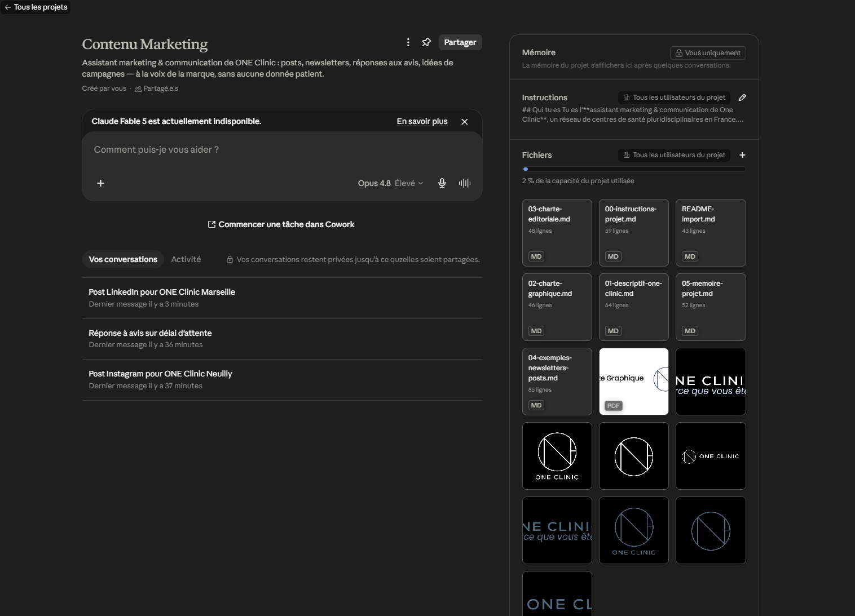855x616 pixels.
Task: Open the small horizontal ONE CLINIC logo thumbnail
Action: pyautogui.click(x=711, y=456)
